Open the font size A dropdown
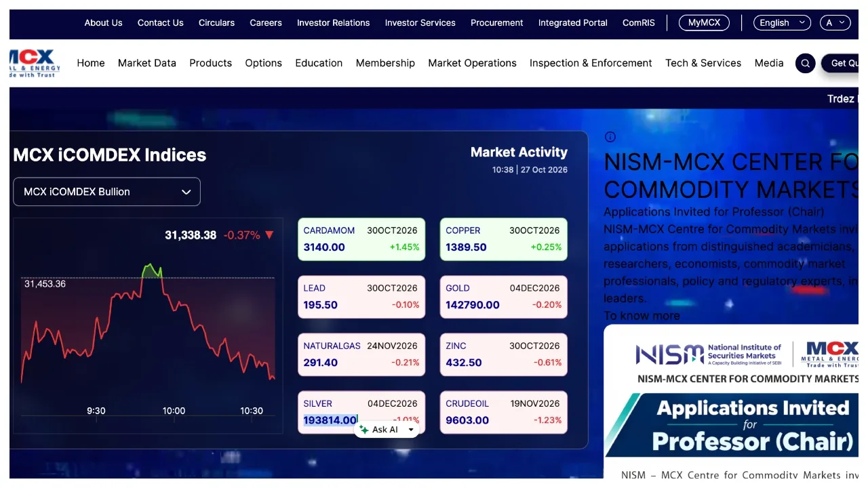The height and width of the screenshot is (488, 868). tap(835, 23)
